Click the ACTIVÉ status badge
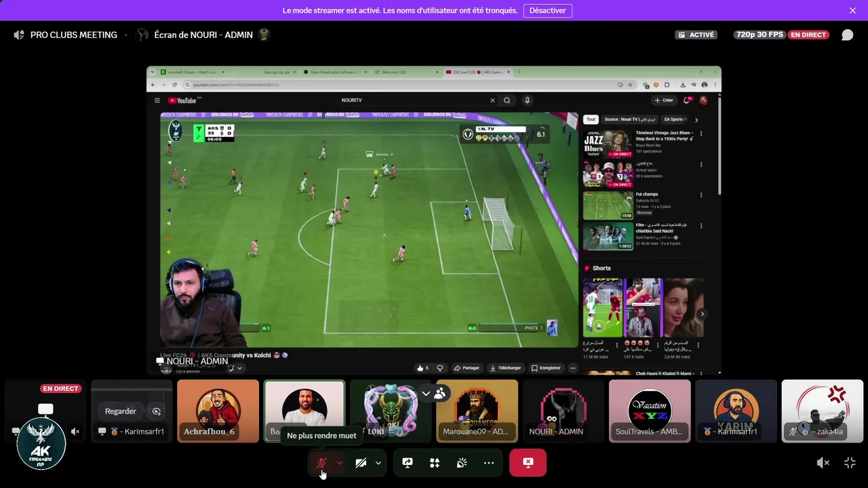This screenshot has height=488, width=868. click(696, 35)
